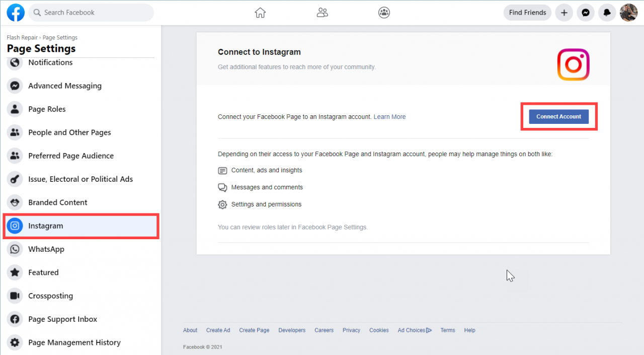The image size is (644, 355).
Task: Open the Create Page footer link
Action: click(x=254, y=330)
